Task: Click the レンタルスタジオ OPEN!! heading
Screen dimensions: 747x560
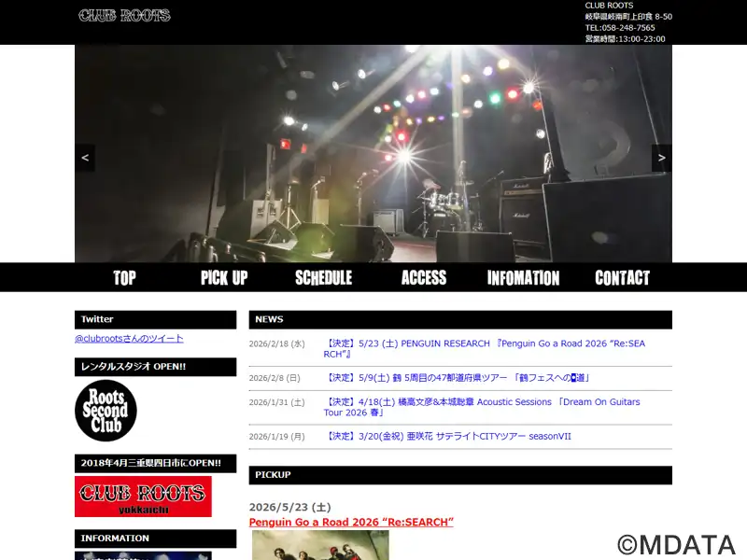Action: [155, 367]
